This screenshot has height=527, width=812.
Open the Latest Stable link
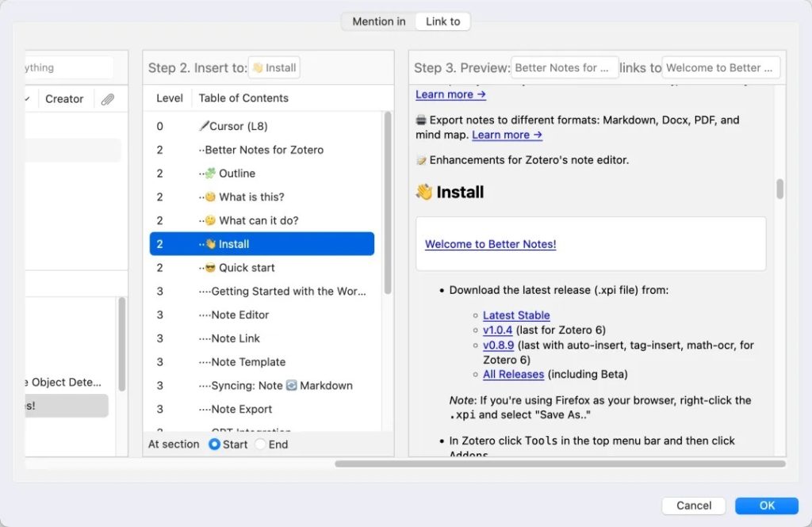coord(516,315)
